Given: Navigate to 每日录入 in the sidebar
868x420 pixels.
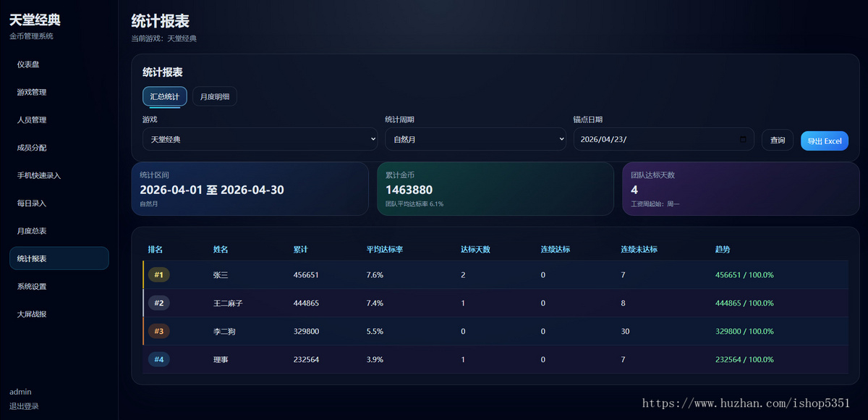Looking at the screenshot, I should [x=59, y=203].
